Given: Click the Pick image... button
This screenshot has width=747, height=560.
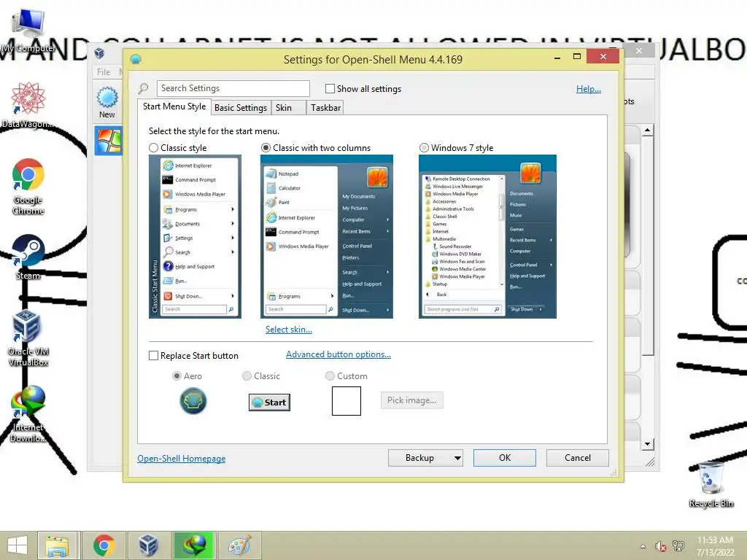Looking at the screenshot, I should [x=411, y=400].
